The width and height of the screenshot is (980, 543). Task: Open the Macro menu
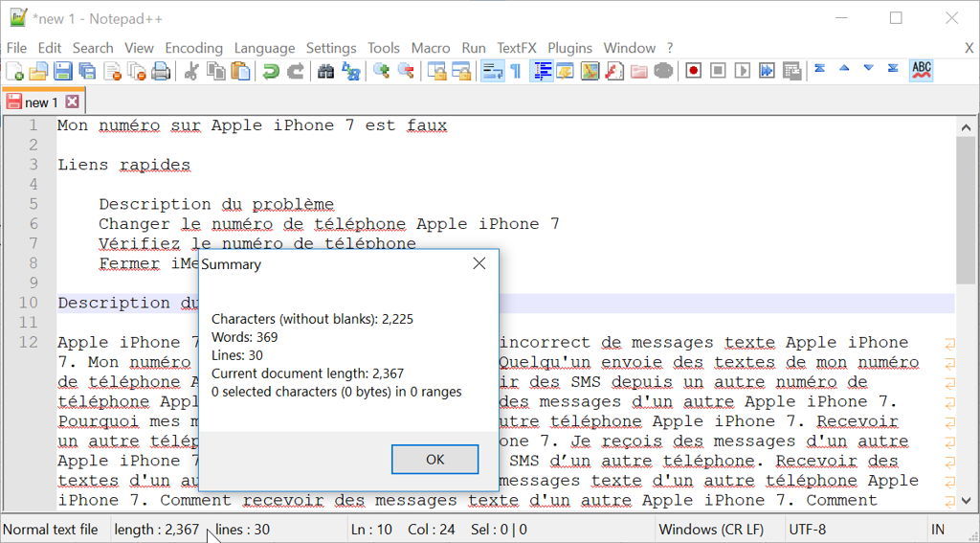coord(431,48)
